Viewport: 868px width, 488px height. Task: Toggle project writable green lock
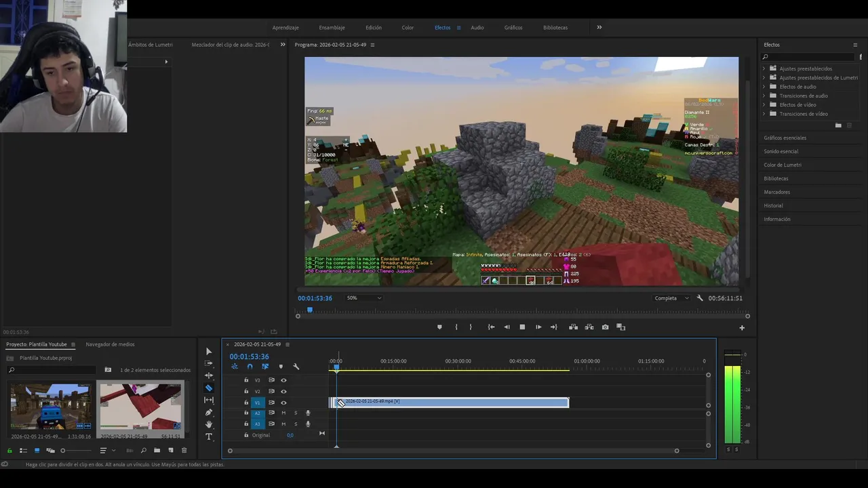(9, 451)
